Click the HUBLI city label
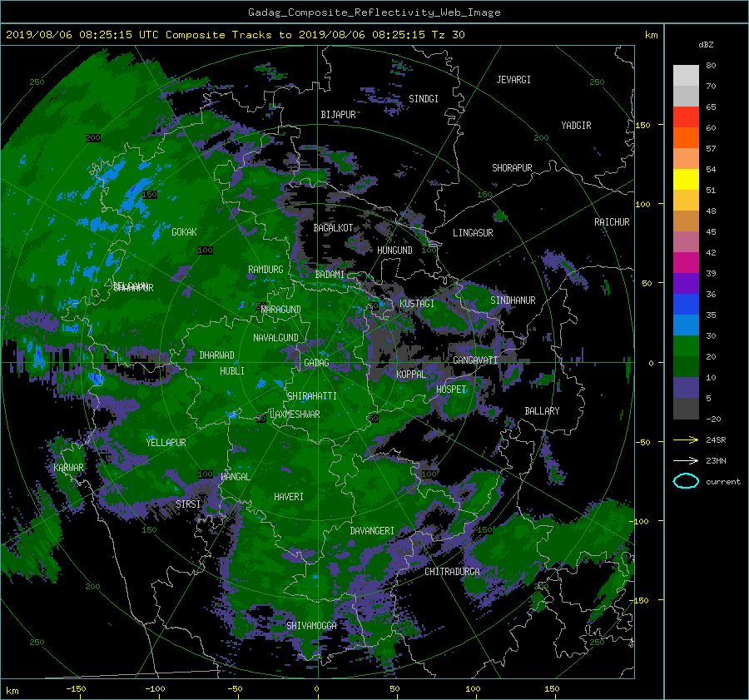 (231, 371)
